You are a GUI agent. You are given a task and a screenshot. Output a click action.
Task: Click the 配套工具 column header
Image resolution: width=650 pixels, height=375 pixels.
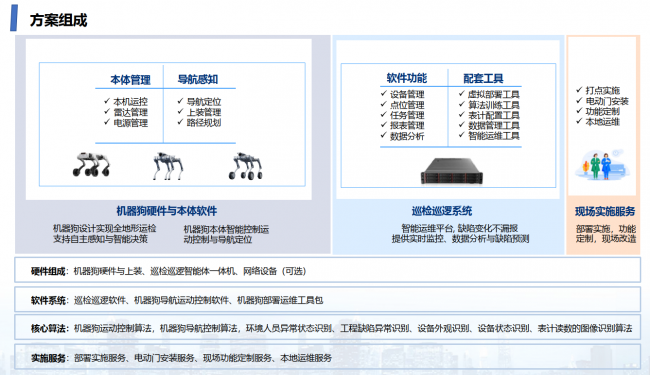coord(483,78)
